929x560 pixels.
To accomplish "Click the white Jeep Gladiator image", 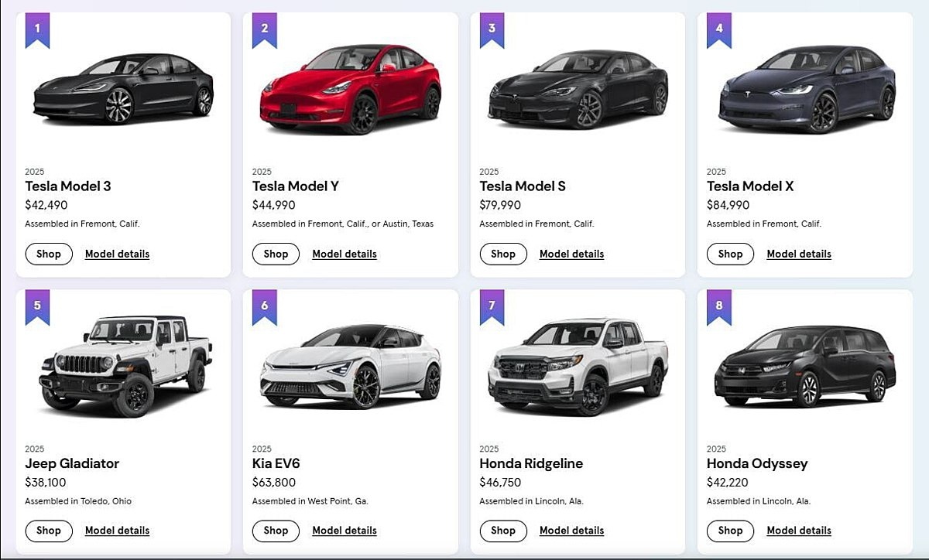I will click(x=124, y=365).
